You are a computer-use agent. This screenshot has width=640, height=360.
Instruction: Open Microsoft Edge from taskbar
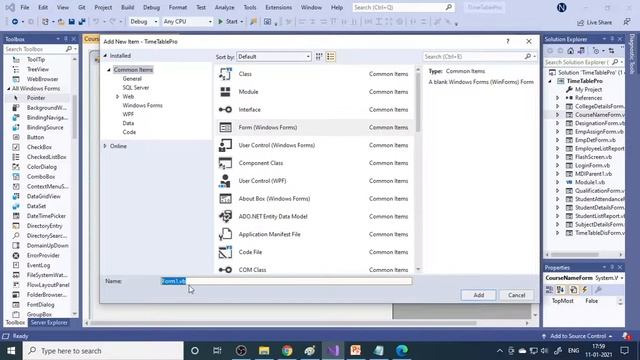point(402,351)
